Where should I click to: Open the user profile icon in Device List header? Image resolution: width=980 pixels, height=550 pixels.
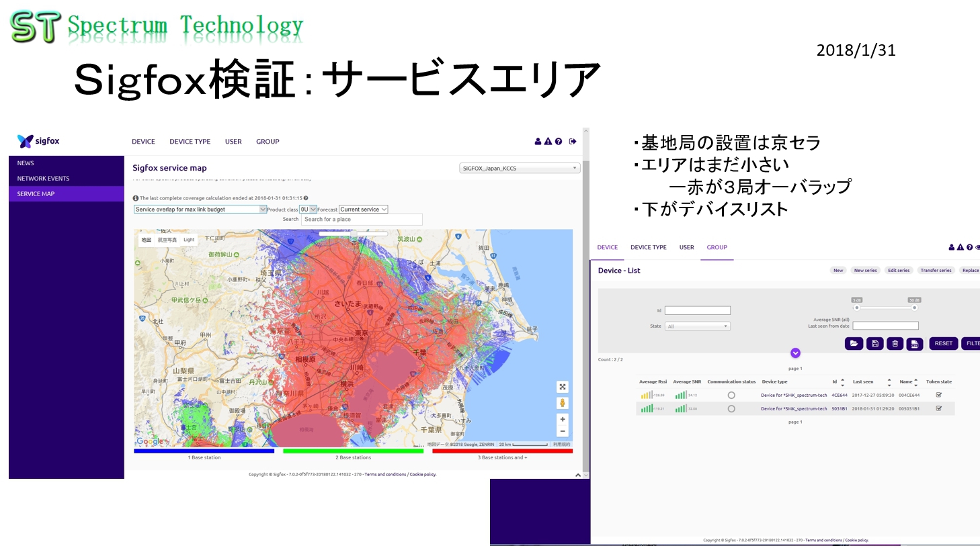(952, 248)
